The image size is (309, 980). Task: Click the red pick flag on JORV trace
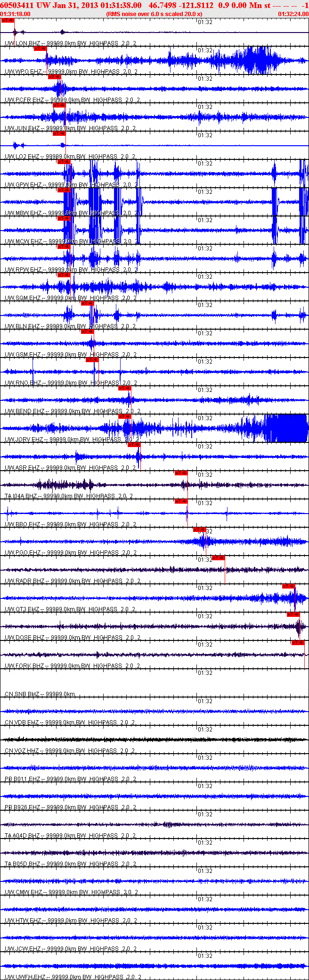coord(125,416)
